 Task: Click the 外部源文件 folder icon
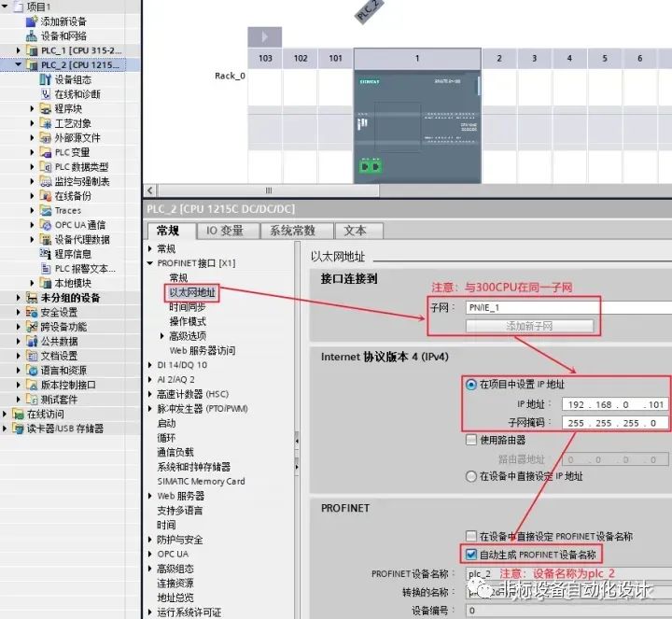click(x=46, y=137)
